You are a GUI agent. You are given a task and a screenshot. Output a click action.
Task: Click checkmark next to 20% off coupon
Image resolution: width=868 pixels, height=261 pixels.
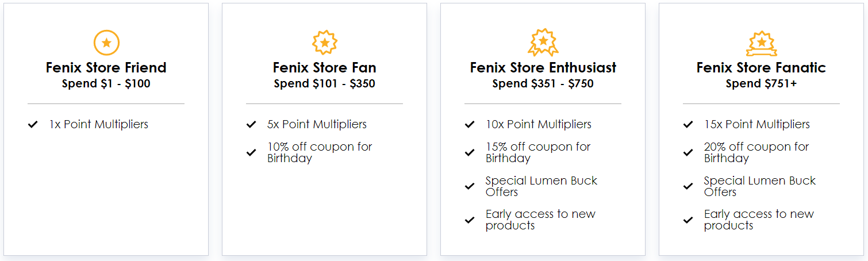click(x=688, y=152)
